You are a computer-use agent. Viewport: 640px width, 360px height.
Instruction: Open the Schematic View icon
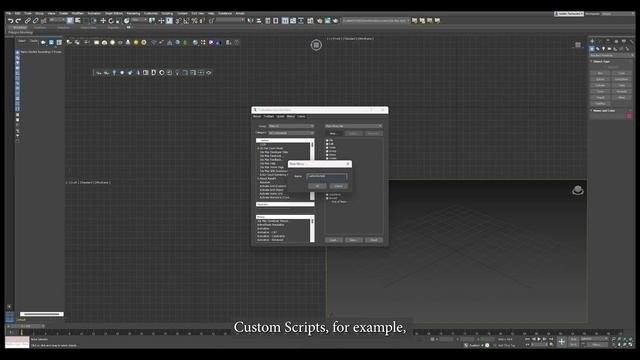[x=301, y=20]
